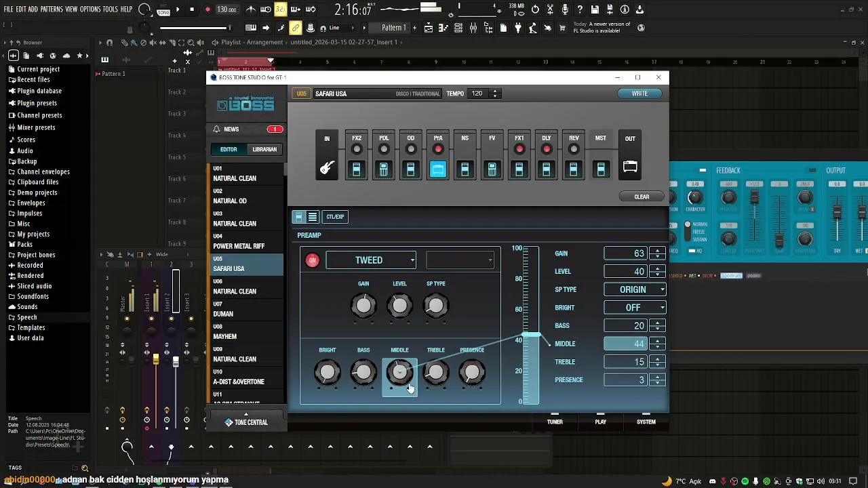Toggle the highlighted link icon in FL toolbar
This screenshot has width=868, height=488.
(x=295, y=28)
